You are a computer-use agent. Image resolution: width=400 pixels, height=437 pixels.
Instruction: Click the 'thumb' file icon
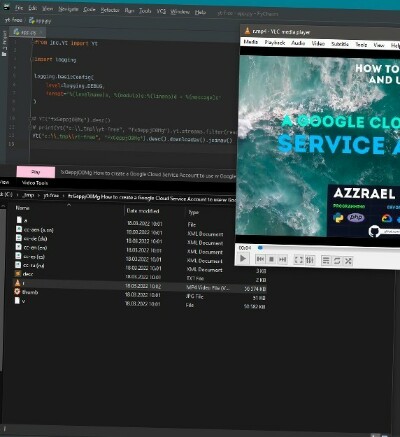click(17, 292)
